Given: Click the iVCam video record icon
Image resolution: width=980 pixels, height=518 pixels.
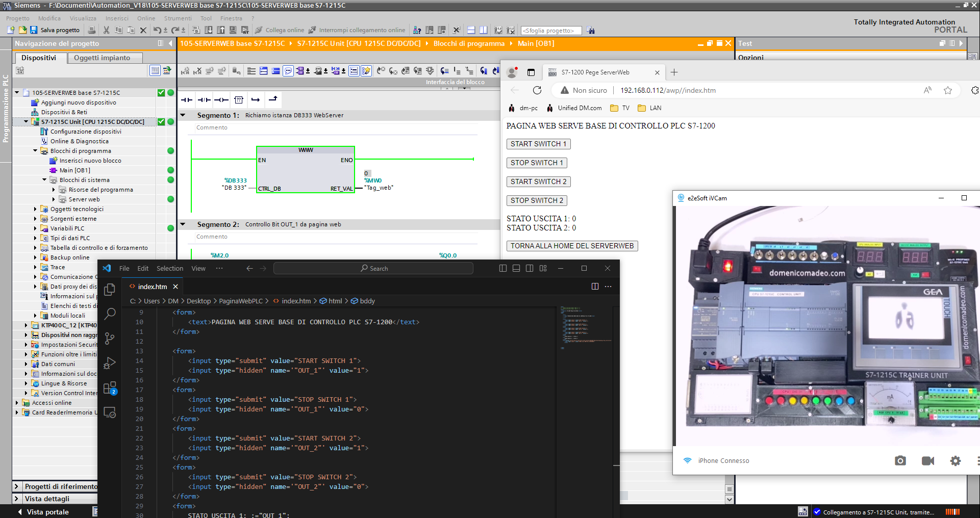Looking at the screenshot, I should (x=927, y=460).
